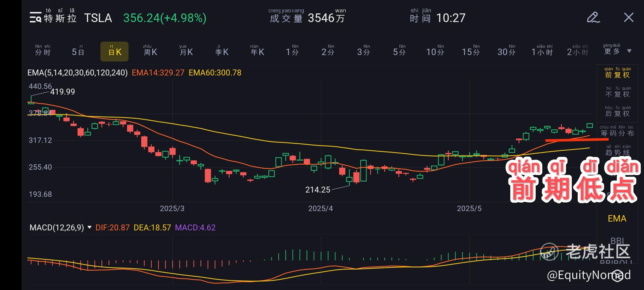The image size is (644, 290).
Task: Tap the EMA60:300.78 legend value
Action: pos(215,73)
